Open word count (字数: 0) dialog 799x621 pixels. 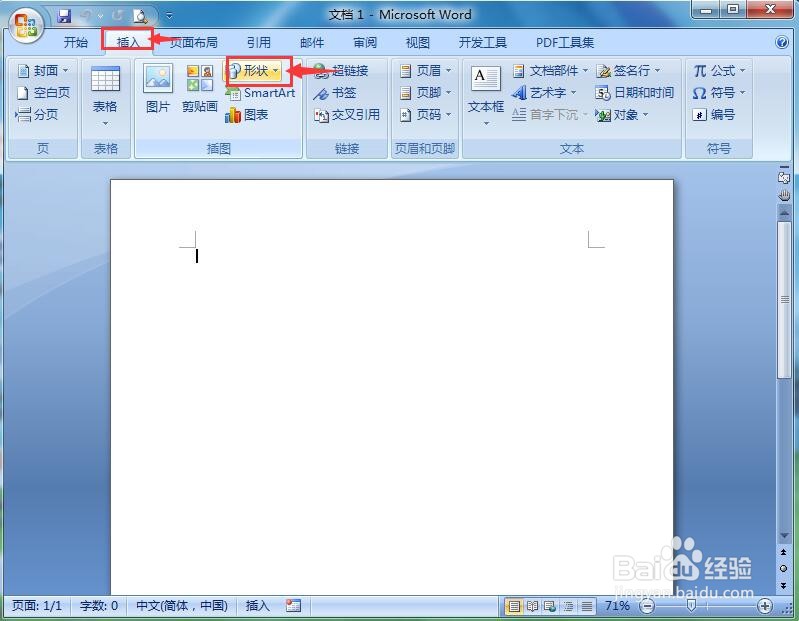tap(99, 606)
